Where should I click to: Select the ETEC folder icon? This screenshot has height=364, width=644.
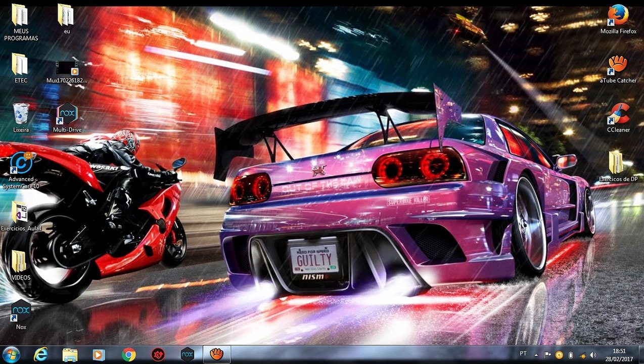21,68
